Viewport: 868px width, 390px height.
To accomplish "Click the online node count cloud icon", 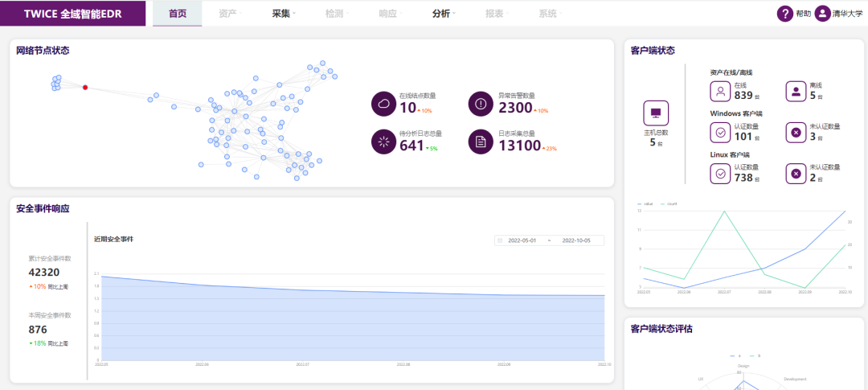I will [383, 104].
